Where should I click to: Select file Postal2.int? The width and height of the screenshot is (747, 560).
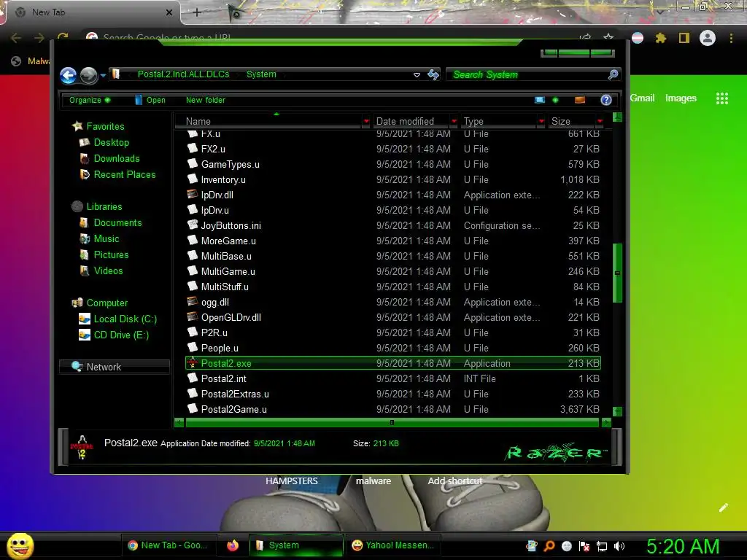224,378
